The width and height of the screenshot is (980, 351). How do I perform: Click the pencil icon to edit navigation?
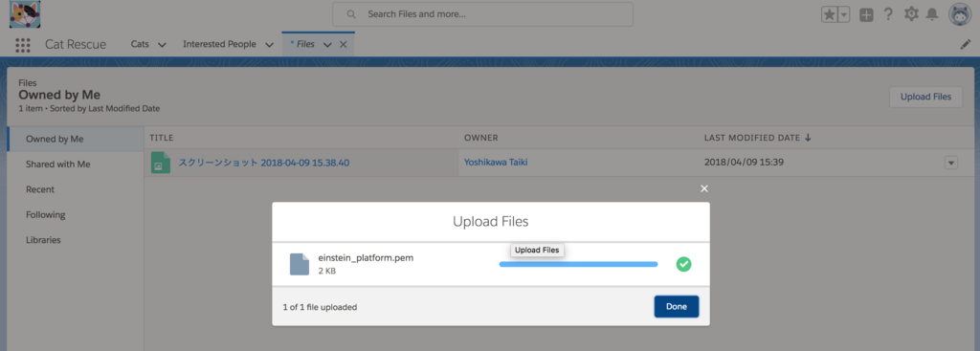965,45
